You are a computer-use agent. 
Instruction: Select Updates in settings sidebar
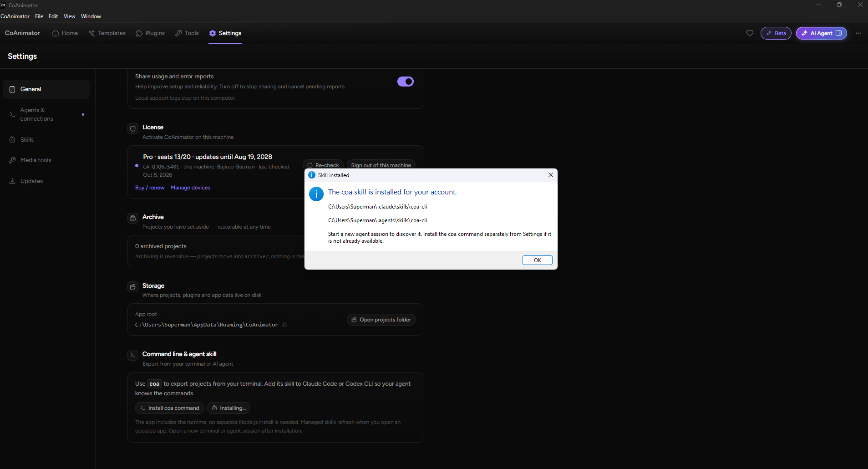pyautogui.click(x=46, y=181)
